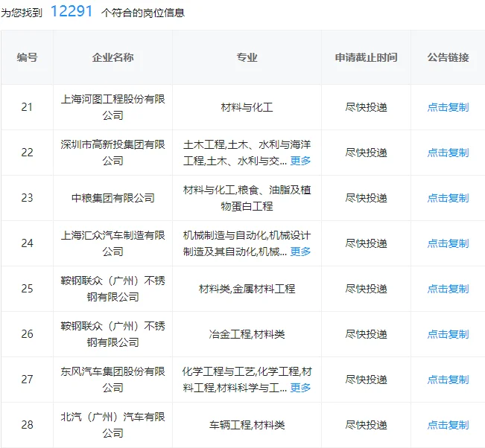
Task: Click company name 北汽（广州）汽车有限公司
Action: 112,425
